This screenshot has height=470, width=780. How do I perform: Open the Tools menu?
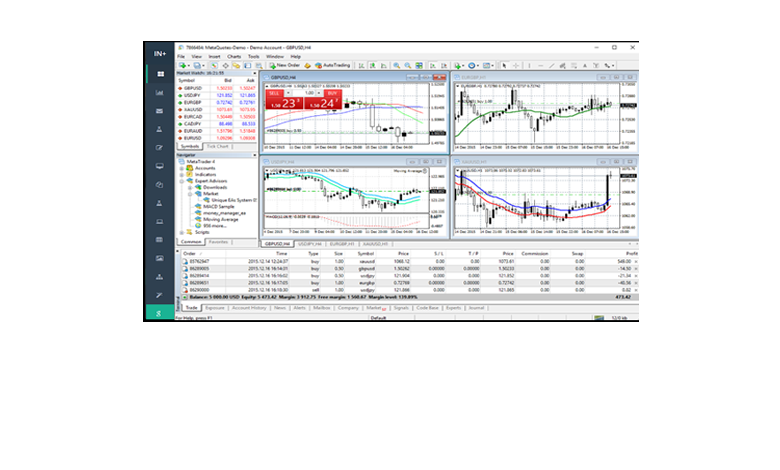(254, 57)
